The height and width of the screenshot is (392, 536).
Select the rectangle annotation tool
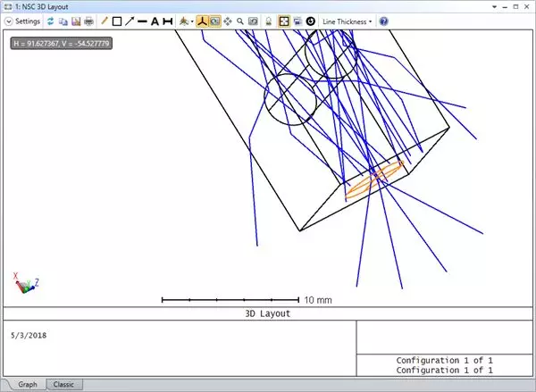[117, 21]
